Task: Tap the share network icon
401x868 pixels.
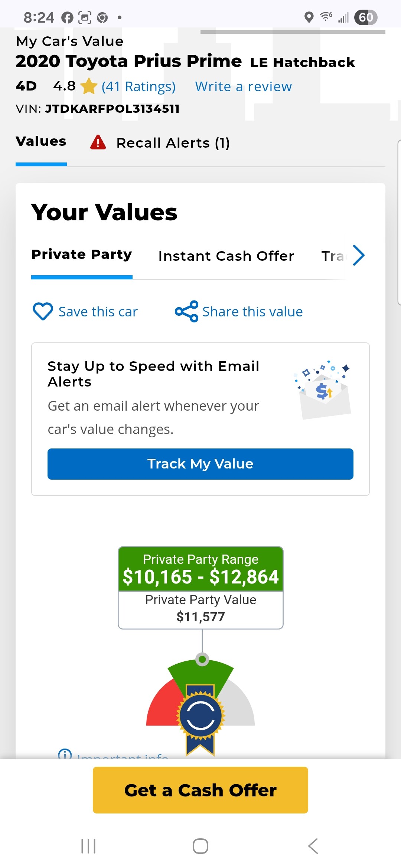Action: click(186, 311)
